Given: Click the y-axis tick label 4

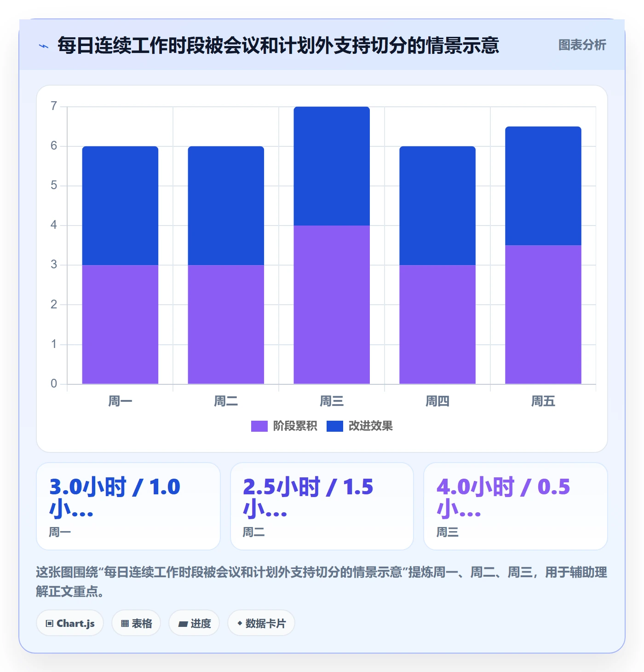Looking at the screenshot, I should (54, 225).
